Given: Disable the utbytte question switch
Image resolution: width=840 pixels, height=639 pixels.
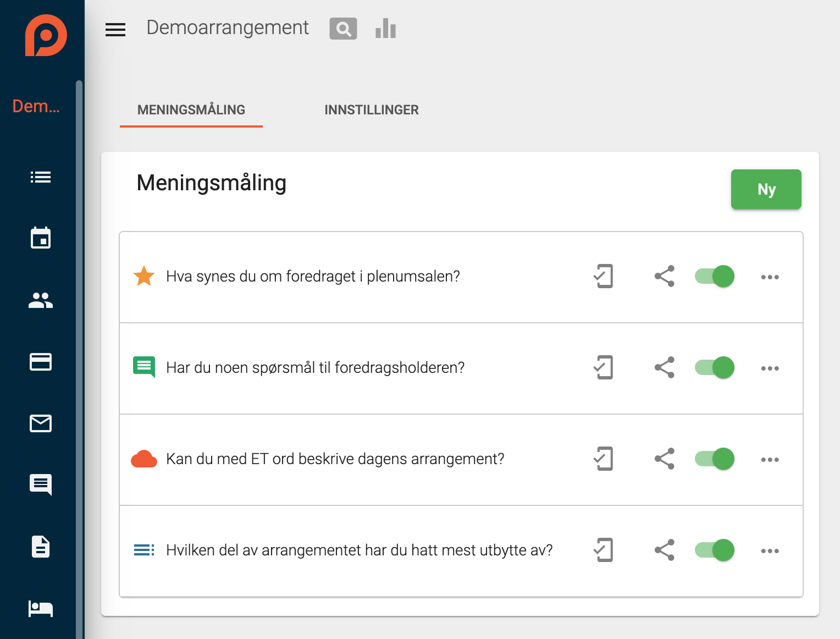Looking at the screenshot, I should point(715,550).
